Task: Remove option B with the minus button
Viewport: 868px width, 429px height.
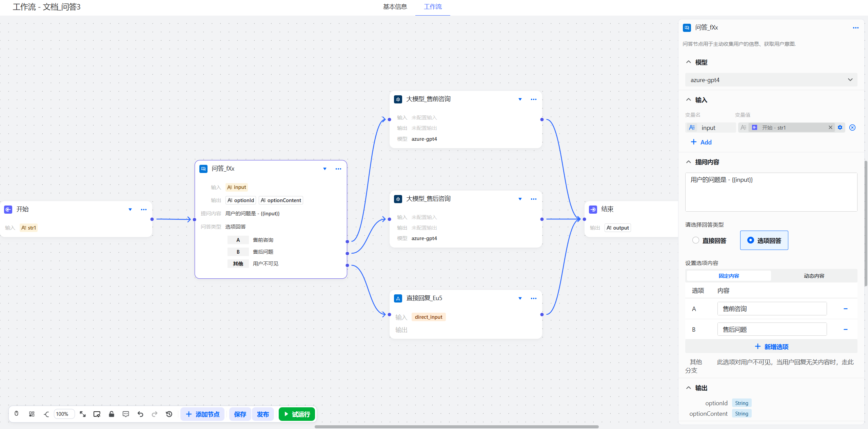Action: point(846,329)
